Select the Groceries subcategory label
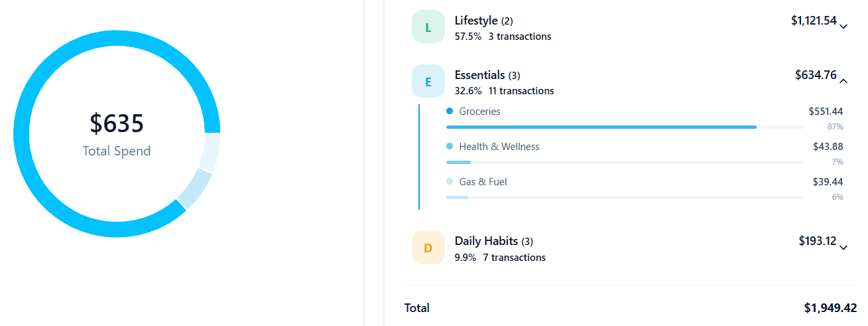 pos(479,112)
